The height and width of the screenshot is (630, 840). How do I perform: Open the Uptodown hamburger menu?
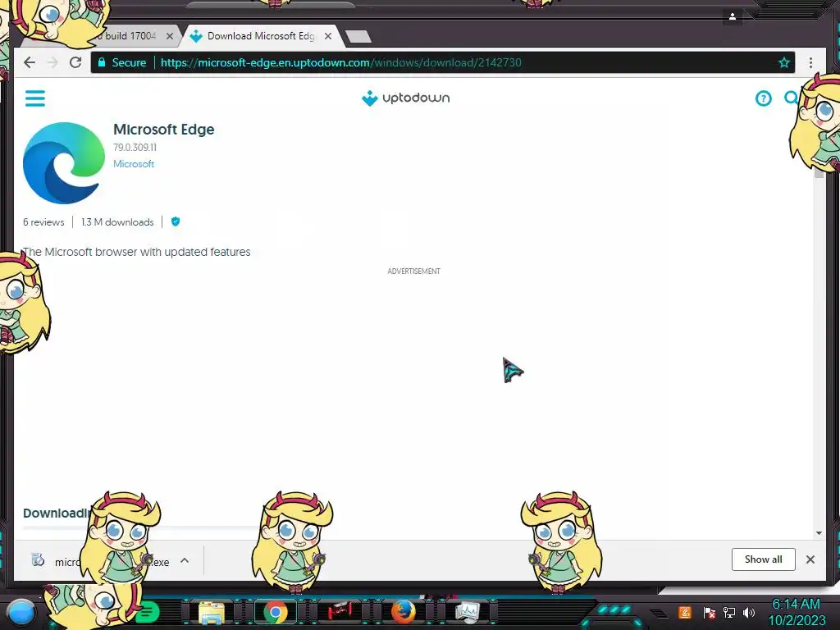pyautogui.click(x=35, y=98)
